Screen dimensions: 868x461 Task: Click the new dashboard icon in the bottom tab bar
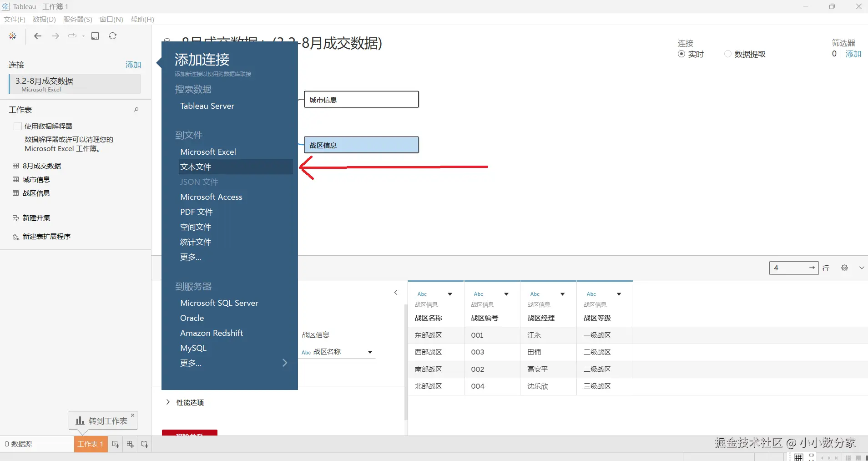click(130, 444)
